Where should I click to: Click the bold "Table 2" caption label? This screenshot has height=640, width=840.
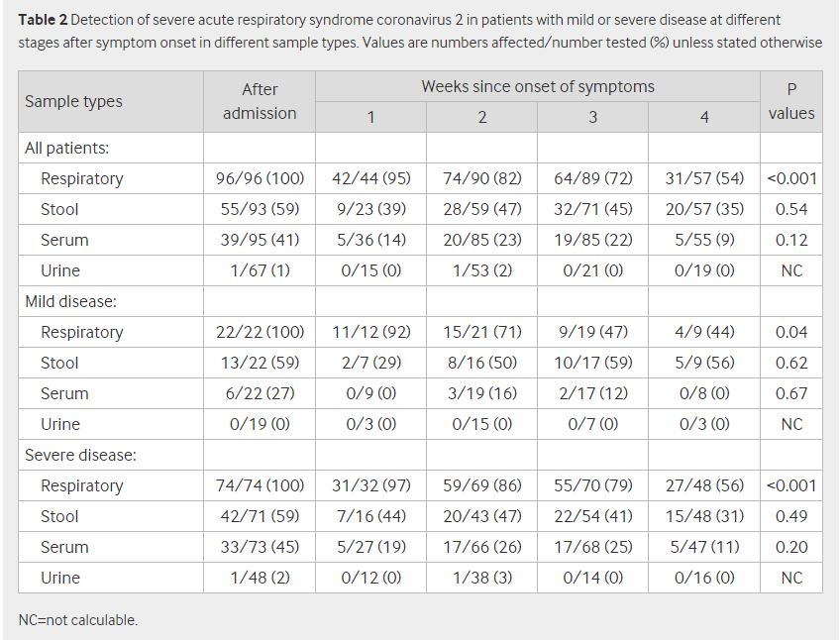43,20
